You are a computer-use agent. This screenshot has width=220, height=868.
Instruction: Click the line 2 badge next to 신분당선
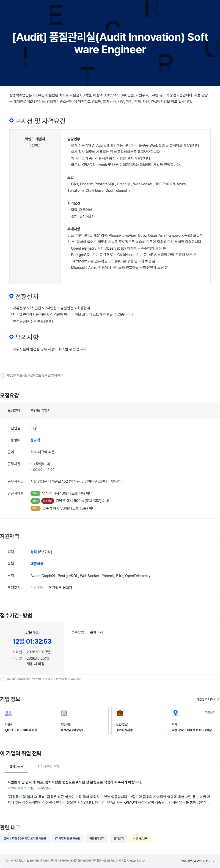pyautogui.click(x=35, y=501)
